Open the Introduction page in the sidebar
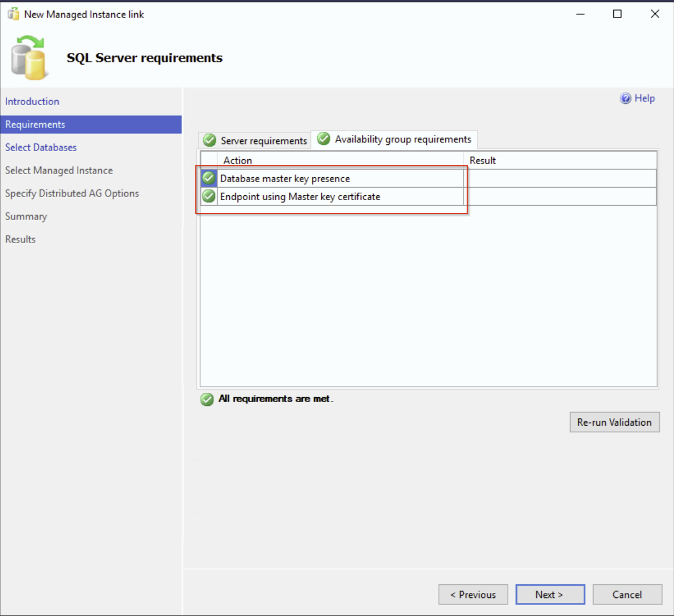Viewport: 674px width, 616px height. click(x=32, y=101)
